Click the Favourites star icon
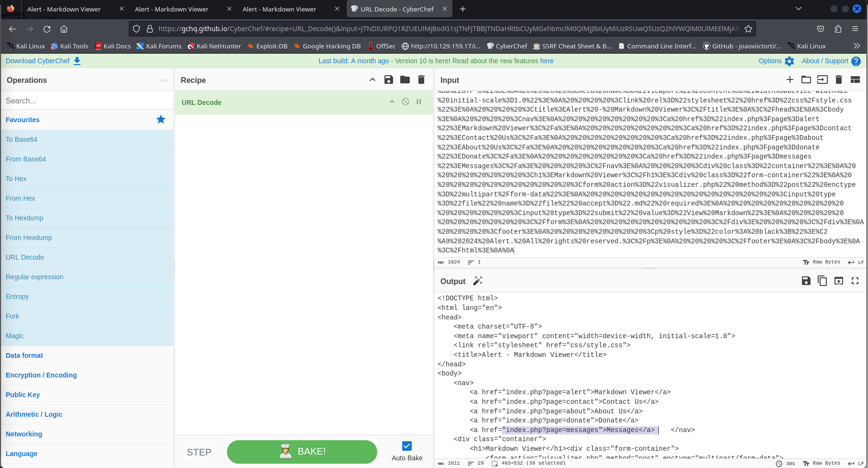 pos(161,119)
